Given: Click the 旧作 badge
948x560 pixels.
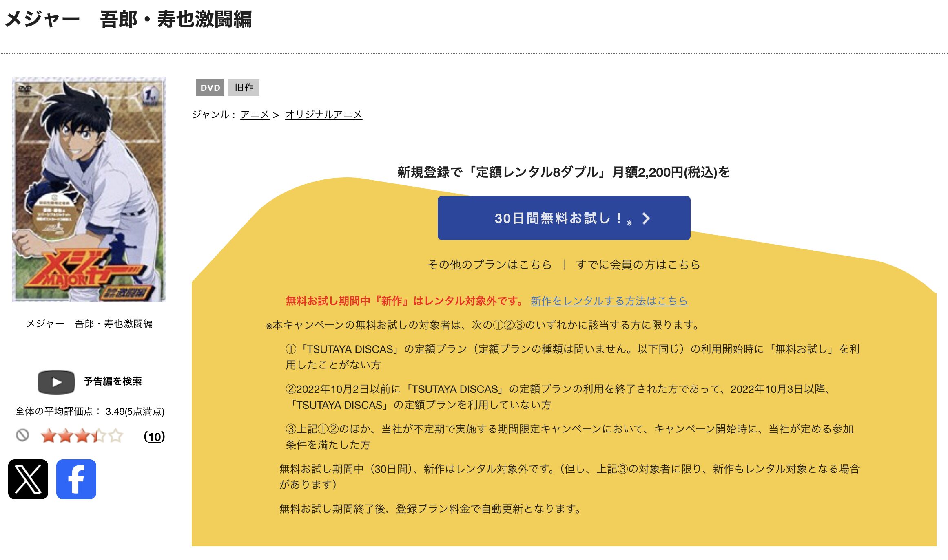Looking at the screenshot, I should coord(244,88).
